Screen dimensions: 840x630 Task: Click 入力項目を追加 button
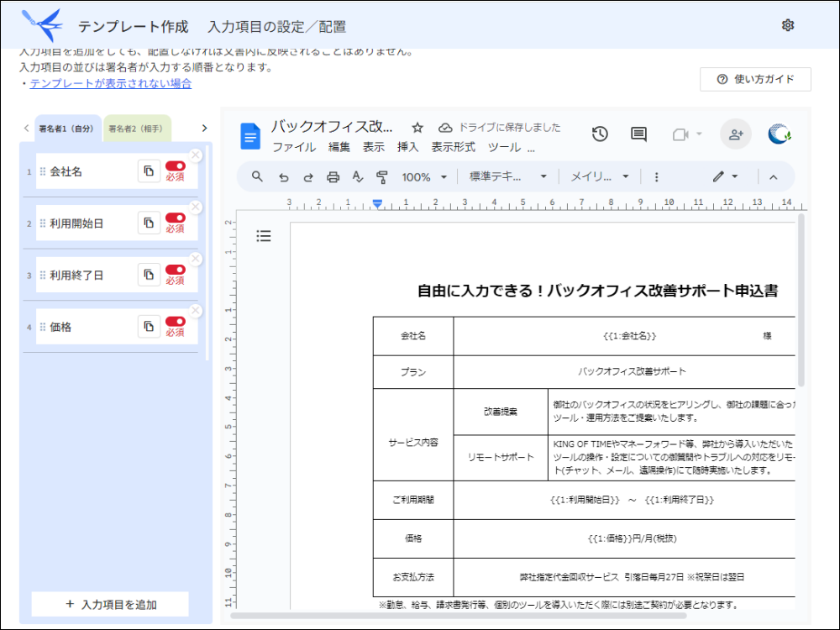point(110,604)
